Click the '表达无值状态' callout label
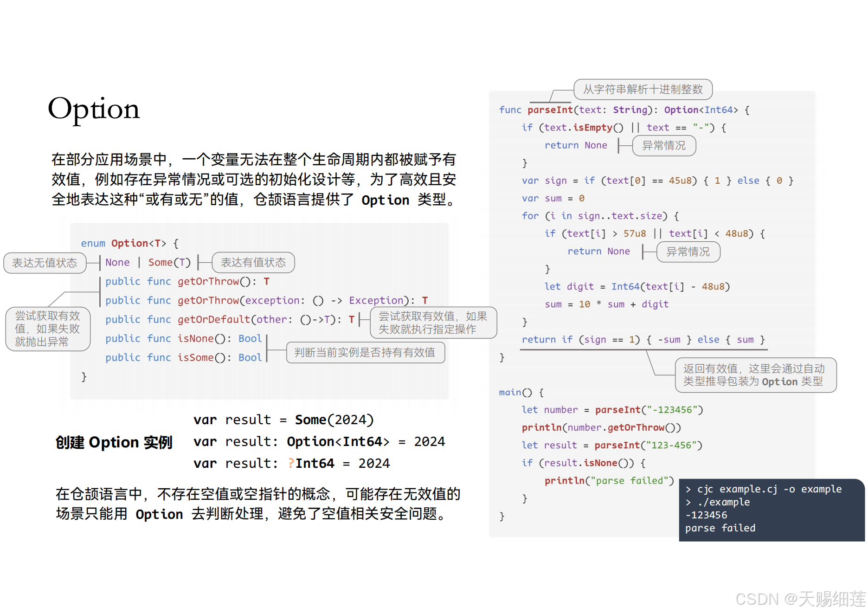 click(45, 263)
